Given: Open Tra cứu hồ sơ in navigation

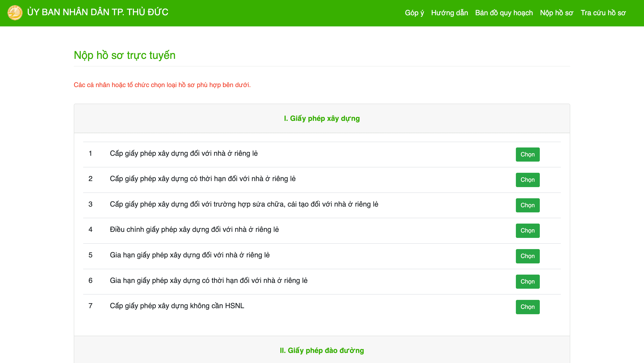Looking at the screenshot, I should [603, 13].
